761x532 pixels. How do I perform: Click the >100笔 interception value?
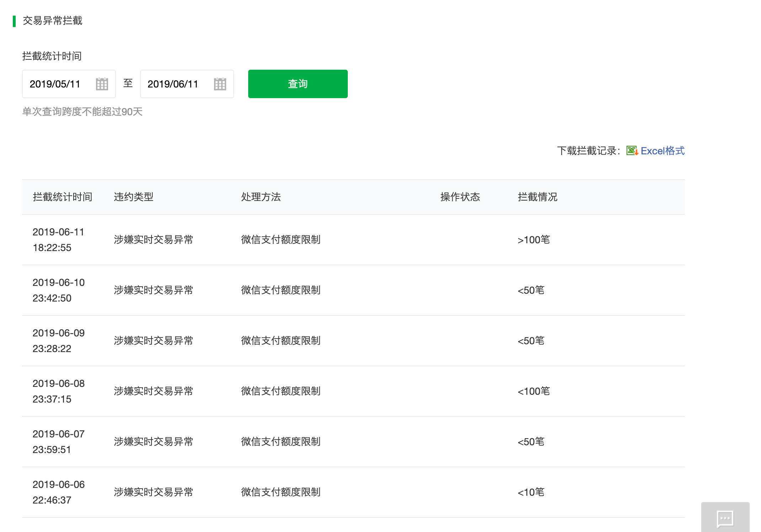tap(533, 240)
